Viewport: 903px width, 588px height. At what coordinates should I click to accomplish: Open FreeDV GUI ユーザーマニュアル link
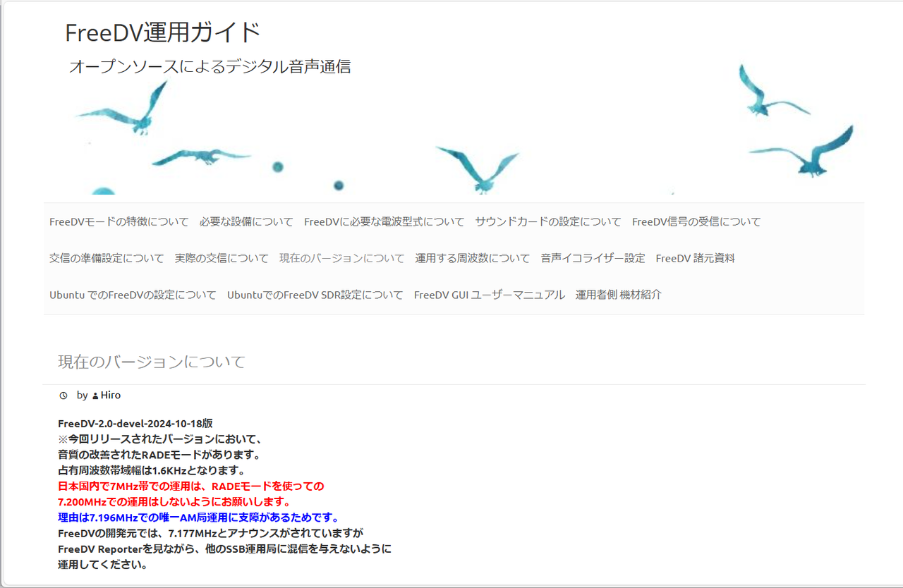(490, 295)
